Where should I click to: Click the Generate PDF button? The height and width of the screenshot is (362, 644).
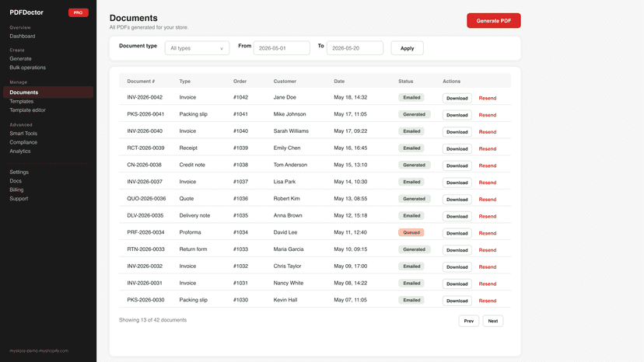494,20
